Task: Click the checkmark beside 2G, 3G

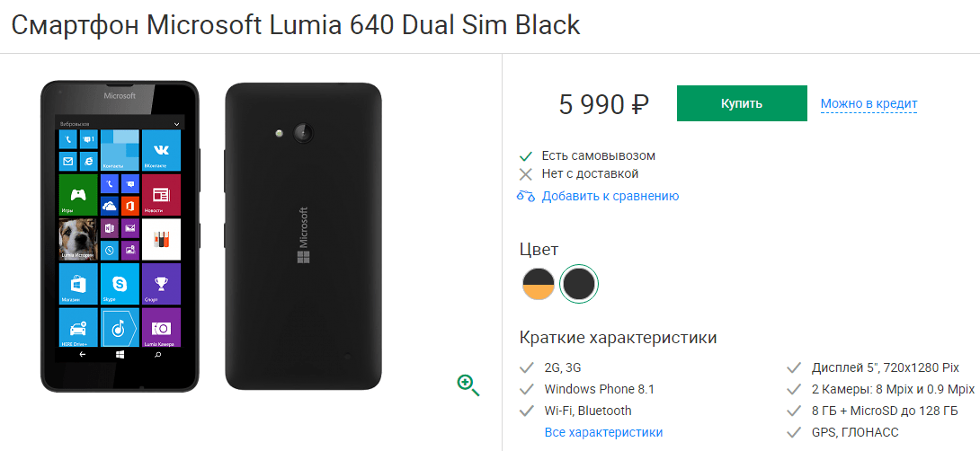Action: 526,367
